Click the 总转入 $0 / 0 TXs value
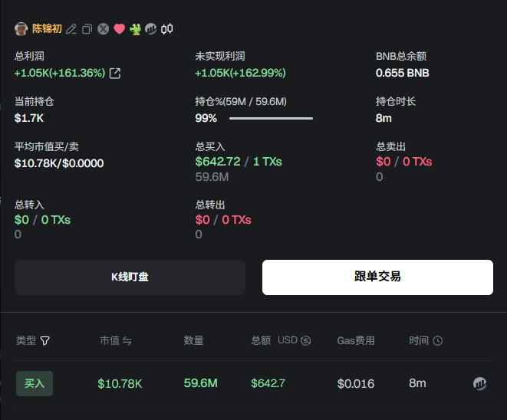Viewport: 507px width, 420px height. (42, 220)
